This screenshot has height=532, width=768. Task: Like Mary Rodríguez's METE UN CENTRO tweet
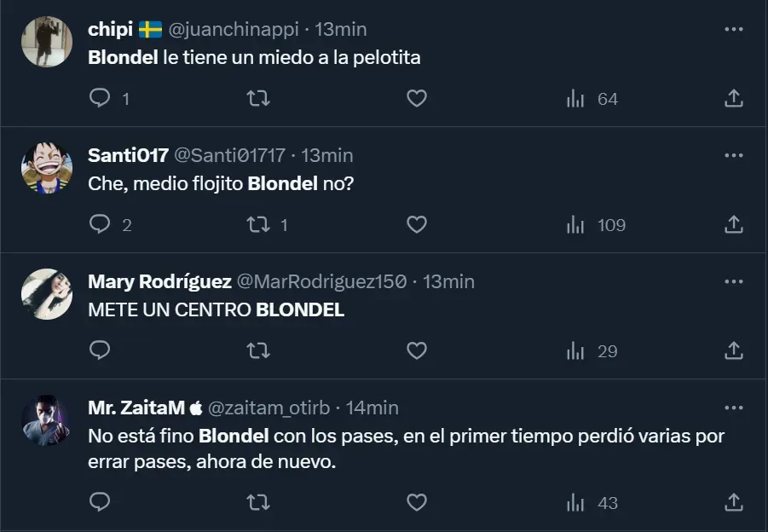pos(416,351)
